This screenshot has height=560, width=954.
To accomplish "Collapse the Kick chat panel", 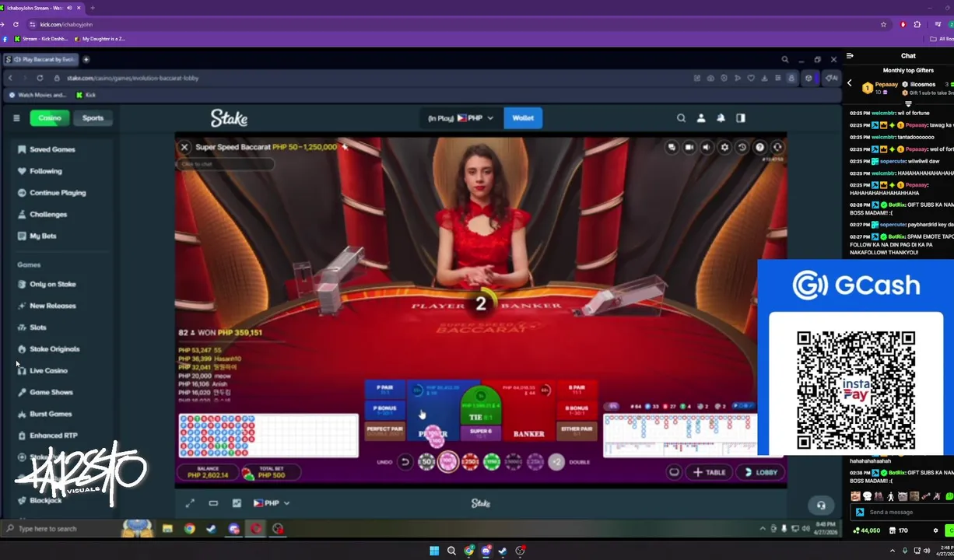I will tap(850, 56).
